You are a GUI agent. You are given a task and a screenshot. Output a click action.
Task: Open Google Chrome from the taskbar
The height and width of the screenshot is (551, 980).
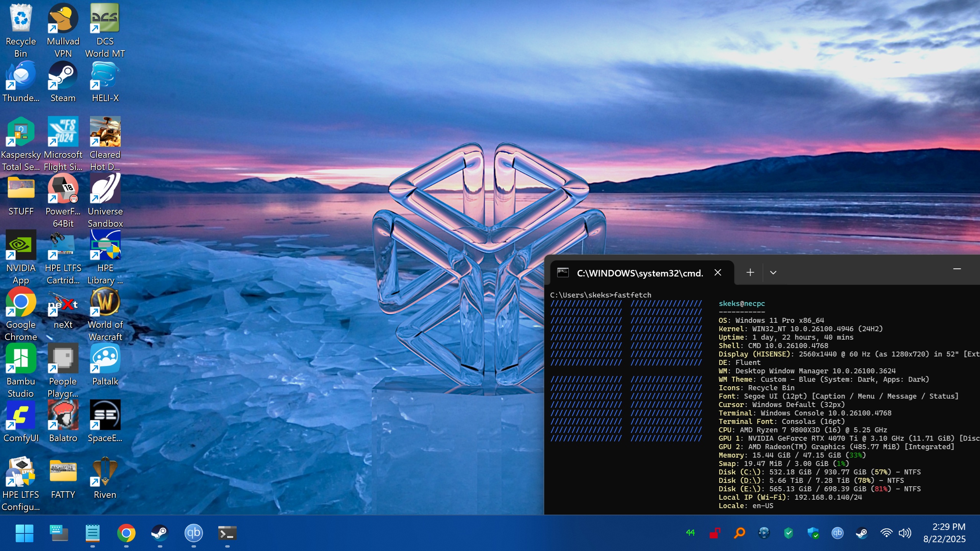(126, 533)
